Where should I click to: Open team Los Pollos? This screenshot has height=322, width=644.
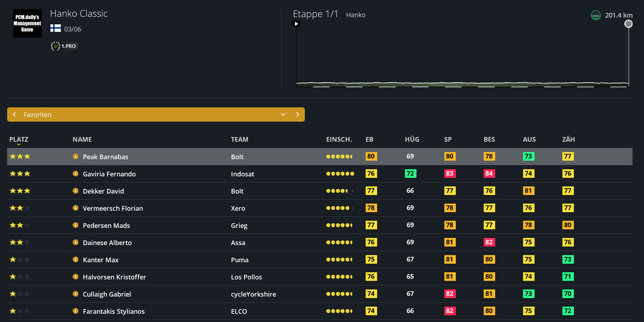247,277
